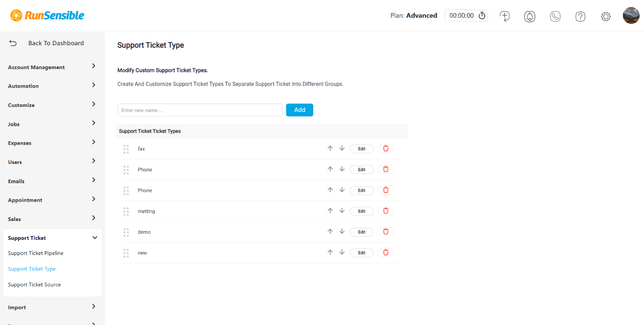Grab the drag handle of the fax row

pyautogui.click(x=126, y=149)
